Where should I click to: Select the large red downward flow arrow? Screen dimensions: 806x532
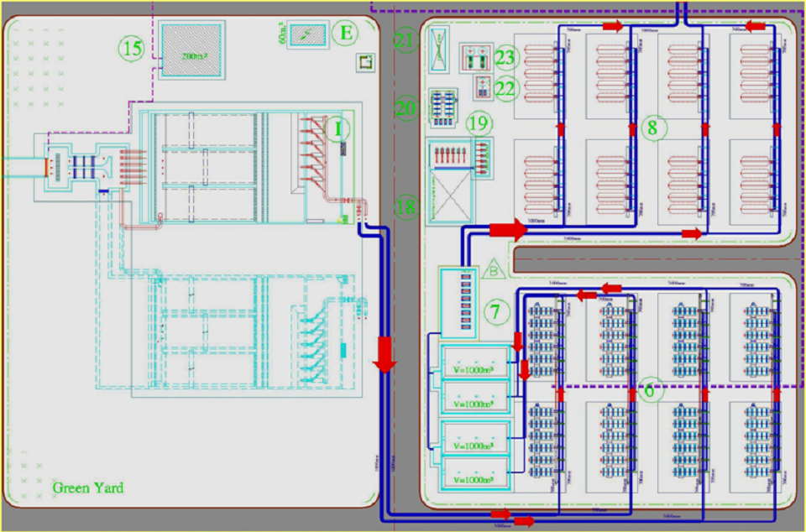point(385,352)
